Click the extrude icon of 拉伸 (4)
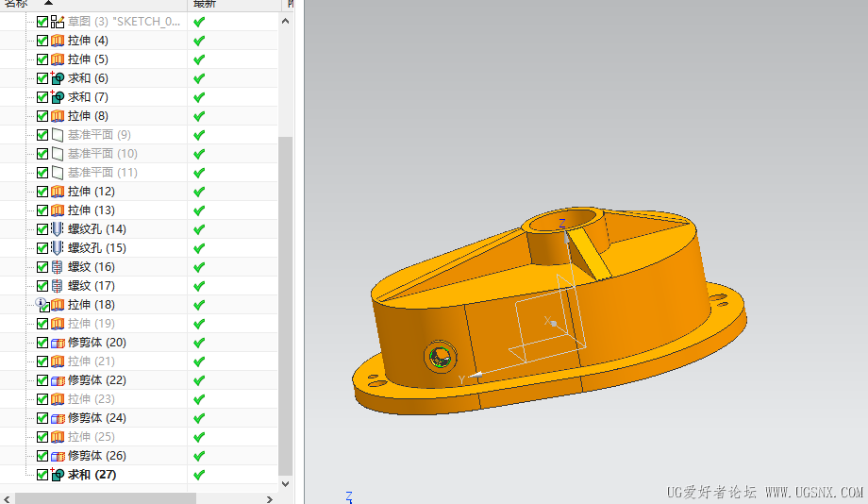 tap(58, 41)
